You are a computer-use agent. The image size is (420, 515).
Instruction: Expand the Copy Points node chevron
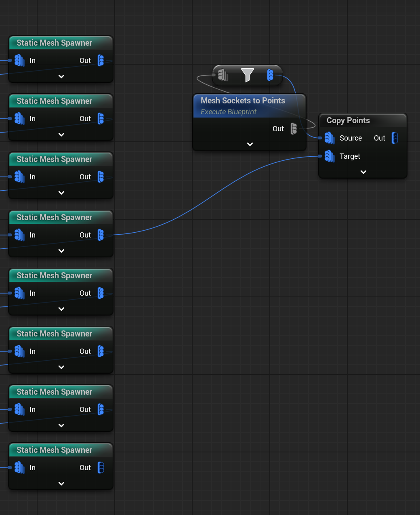pyautogui.click(x=363, y=172)
